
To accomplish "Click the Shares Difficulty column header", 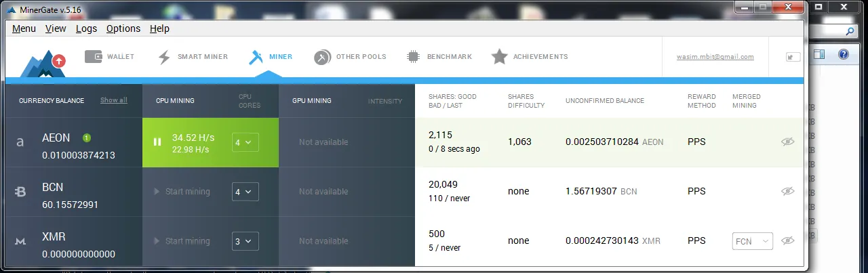I will (526, 101).
